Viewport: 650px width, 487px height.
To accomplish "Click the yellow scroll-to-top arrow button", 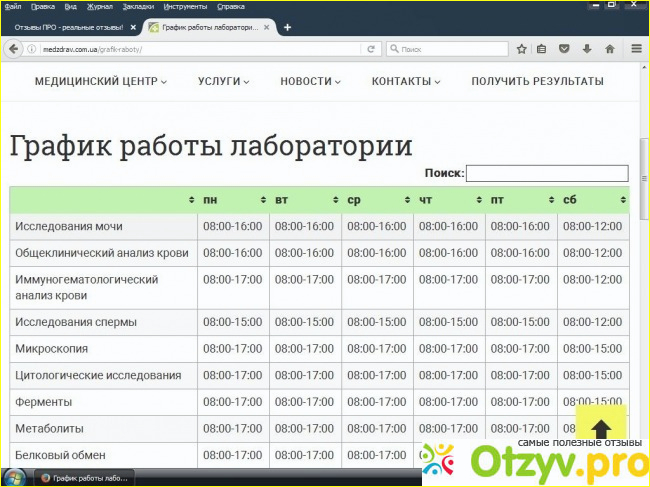I will point(601,429).
